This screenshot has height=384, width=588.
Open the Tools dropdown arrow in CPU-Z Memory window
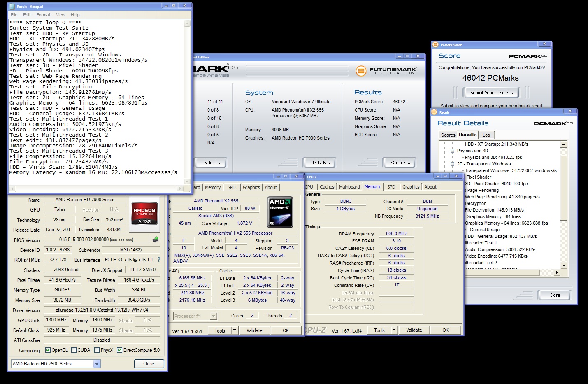(394, 330)
